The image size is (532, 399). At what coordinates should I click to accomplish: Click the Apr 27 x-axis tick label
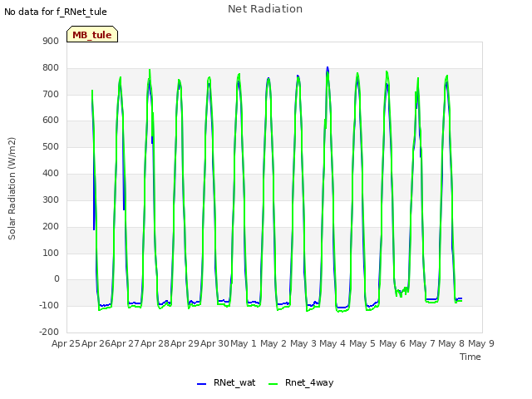pos(125,343)
